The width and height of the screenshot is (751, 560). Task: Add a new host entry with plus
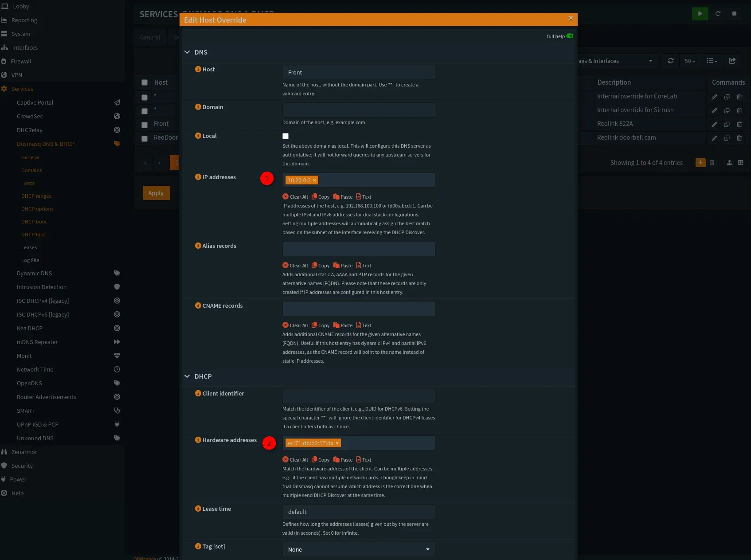pyautogui.click(x=700, y=163)
